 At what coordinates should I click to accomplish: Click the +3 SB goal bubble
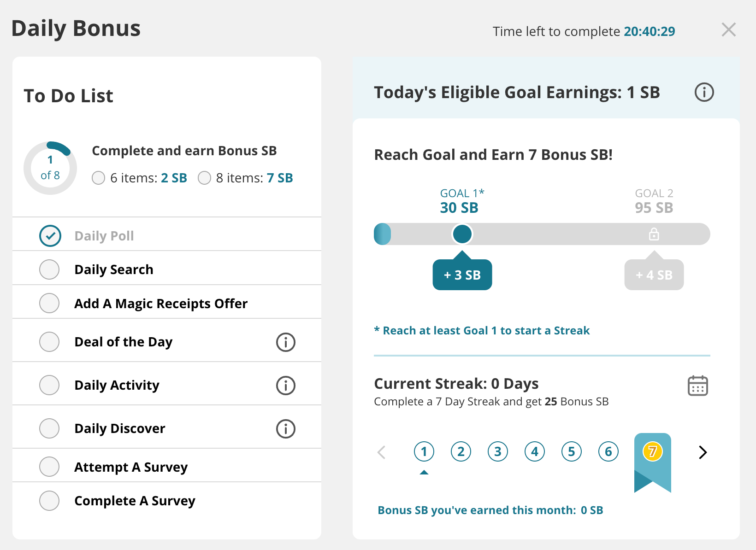tap(462, 274)
